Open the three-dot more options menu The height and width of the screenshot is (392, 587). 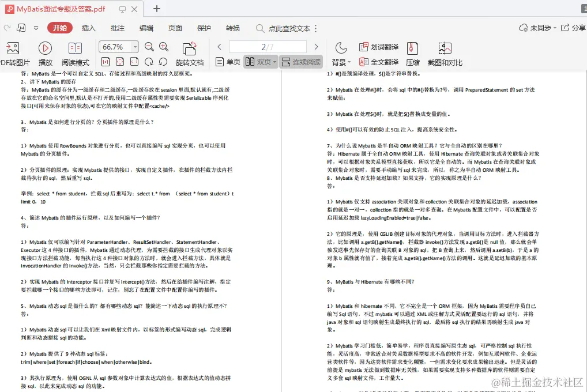pyautogui.click(x=316, y=28)
